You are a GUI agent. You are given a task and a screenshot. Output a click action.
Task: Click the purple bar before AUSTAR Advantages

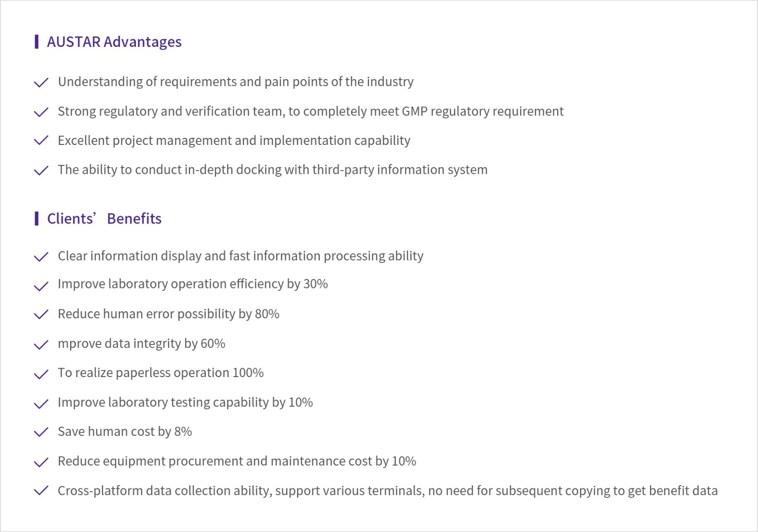(36, 42)
